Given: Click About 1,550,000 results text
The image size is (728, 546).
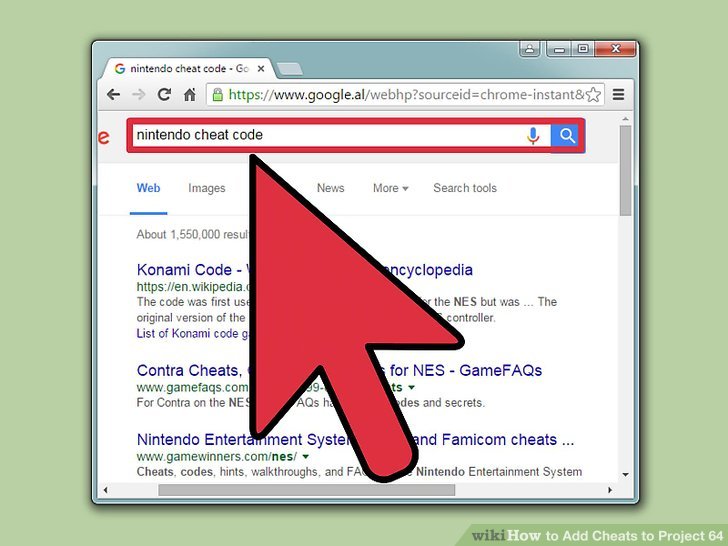Looking at the screenshot, I should [193, 234].
